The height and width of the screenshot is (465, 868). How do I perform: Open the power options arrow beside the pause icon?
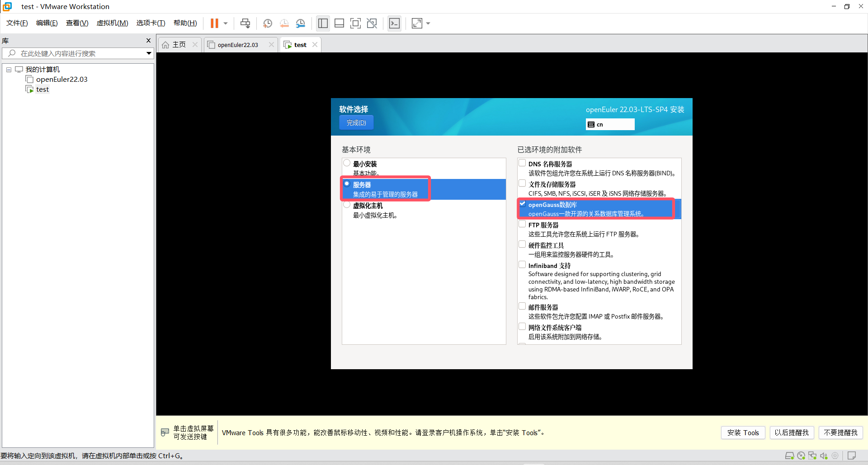pos(226,23)
